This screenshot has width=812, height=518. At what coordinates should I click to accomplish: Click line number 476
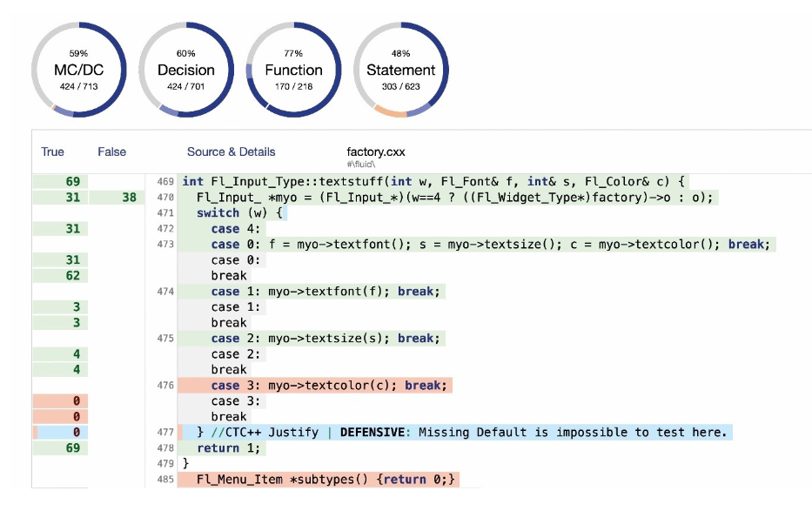[165, 386]
